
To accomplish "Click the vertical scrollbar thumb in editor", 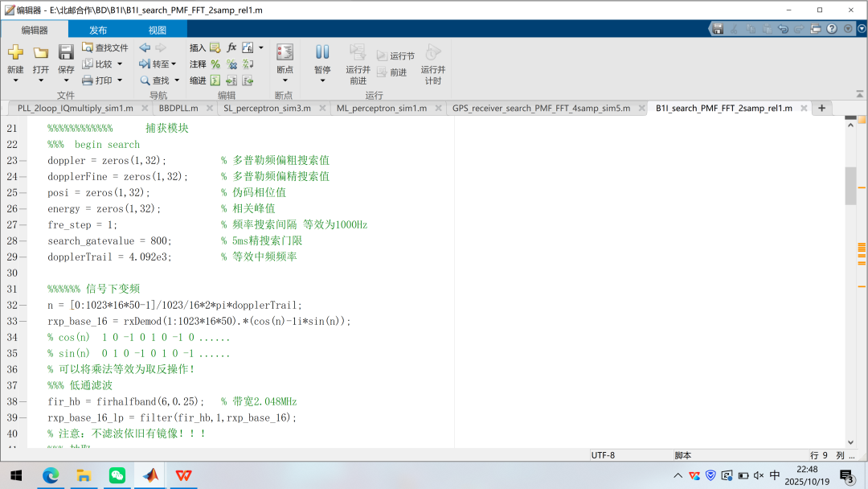I will 850,186.
